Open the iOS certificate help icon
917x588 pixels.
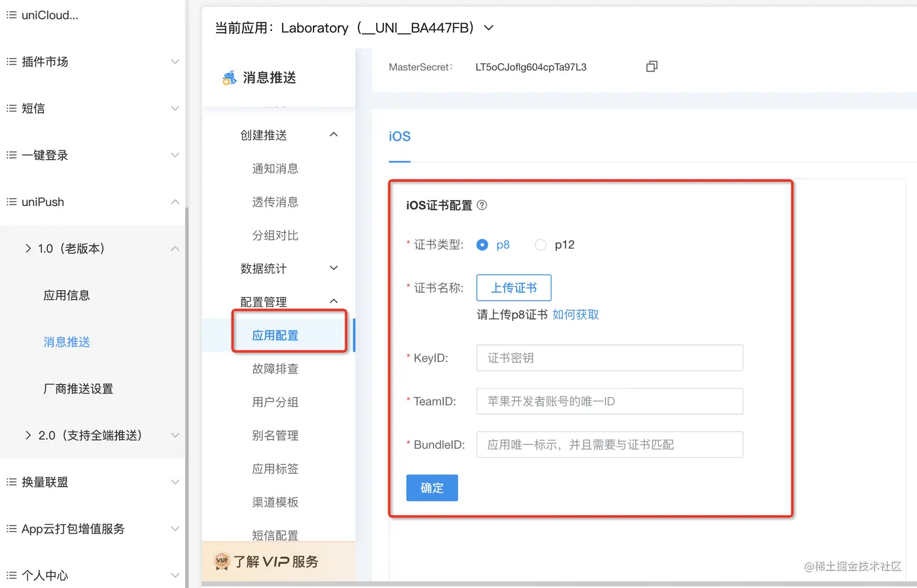pyautogui.click(x=482, y=205)
